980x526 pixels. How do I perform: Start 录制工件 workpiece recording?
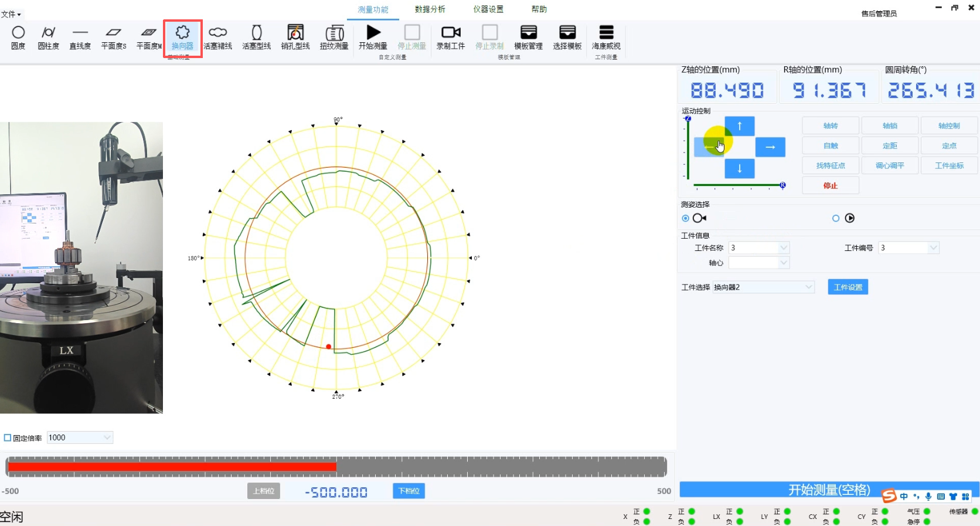coord(451,38)
